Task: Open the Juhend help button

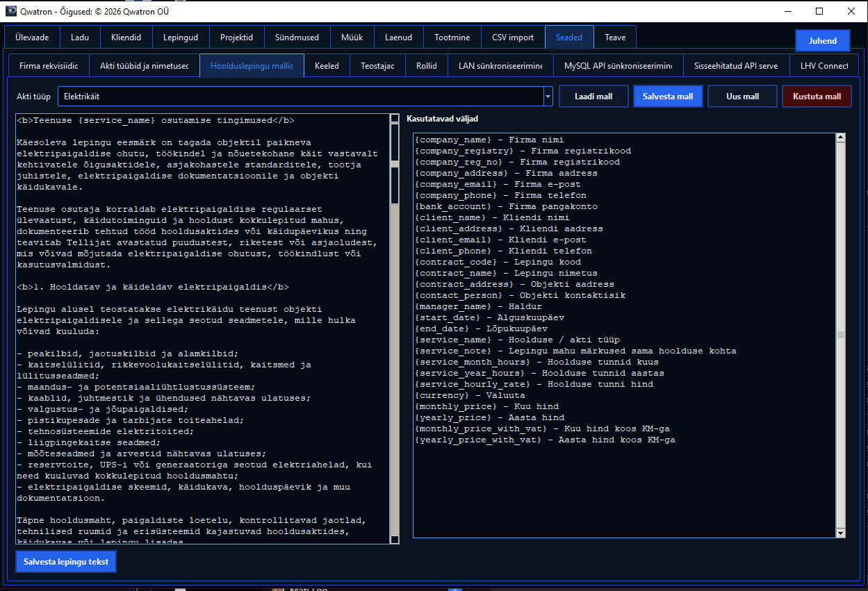Action: 823,41
